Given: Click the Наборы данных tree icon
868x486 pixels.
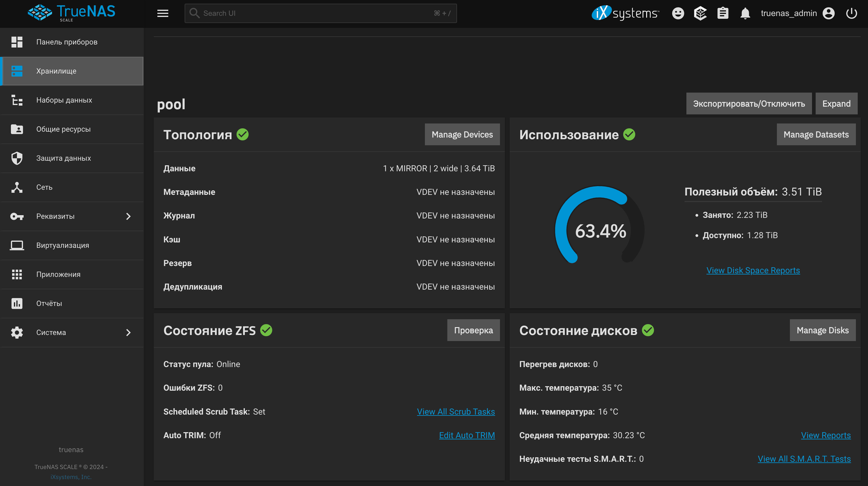Looking at the screenshot, I should click(17, 100).
